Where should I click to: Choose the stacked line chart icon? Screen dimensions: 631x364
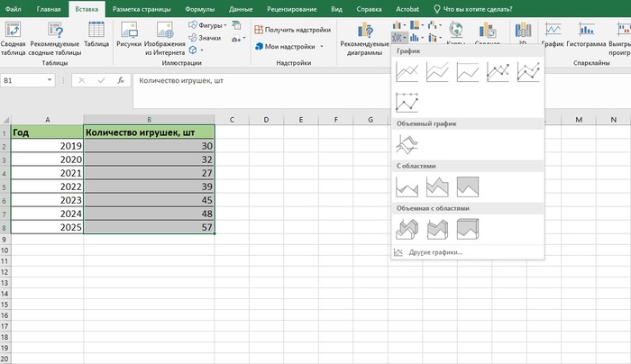[437, 72]
